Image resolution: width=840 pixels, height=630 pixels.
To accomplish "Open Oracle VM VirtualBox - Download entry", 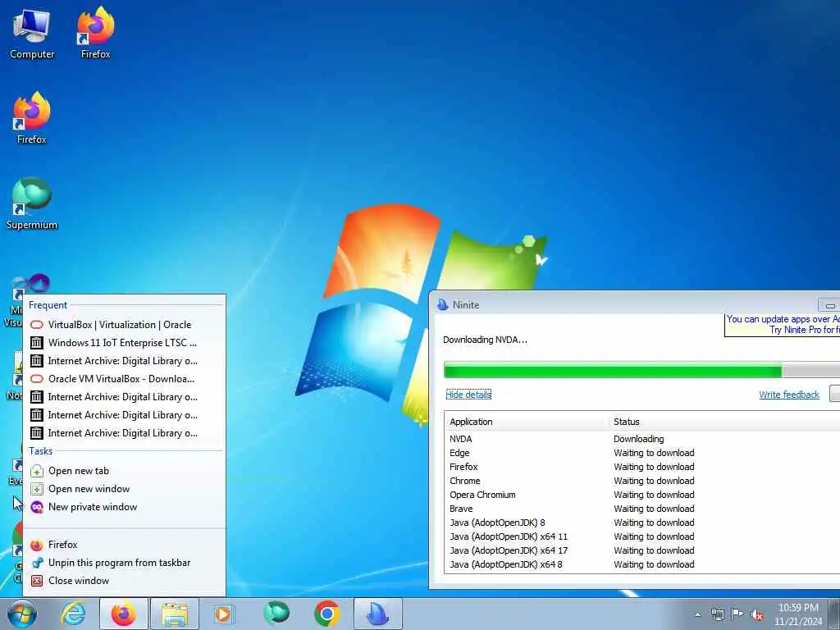I will (124, 379).
